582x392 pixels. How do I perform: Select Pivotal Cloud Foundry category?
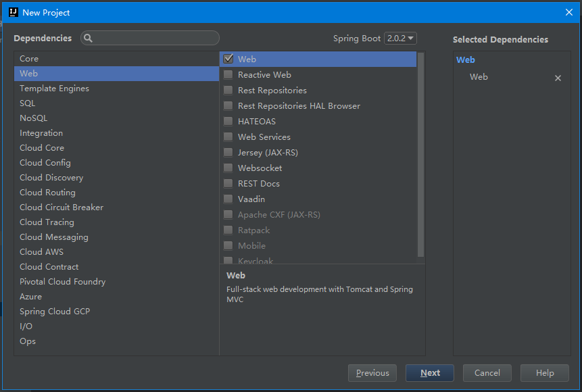point(116,281)
